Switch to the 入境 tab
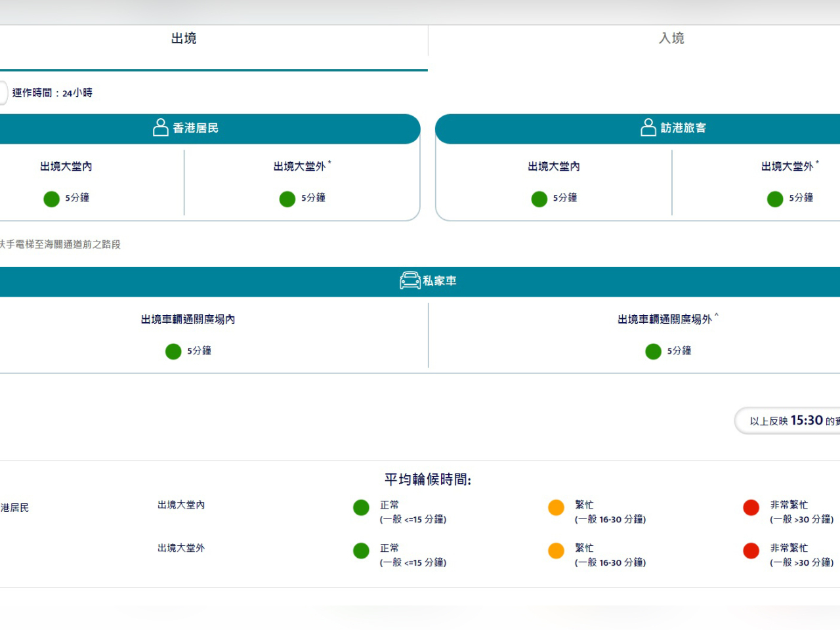 [x=671, y=39]
